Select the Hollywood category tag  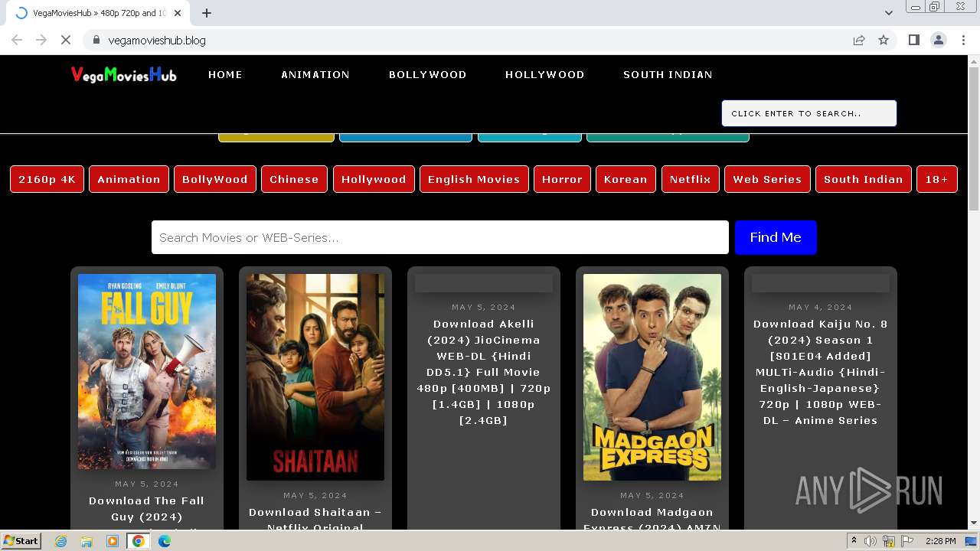[374, 179]
